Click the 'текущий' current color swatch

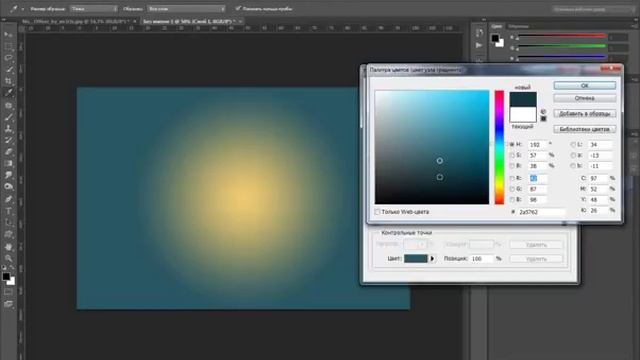point(523,114)
